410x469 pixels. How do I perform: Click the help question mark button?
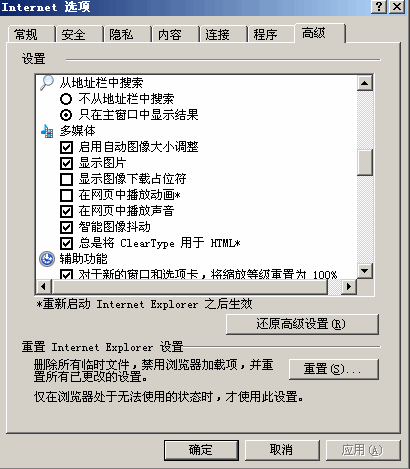[x=379, y=7]
